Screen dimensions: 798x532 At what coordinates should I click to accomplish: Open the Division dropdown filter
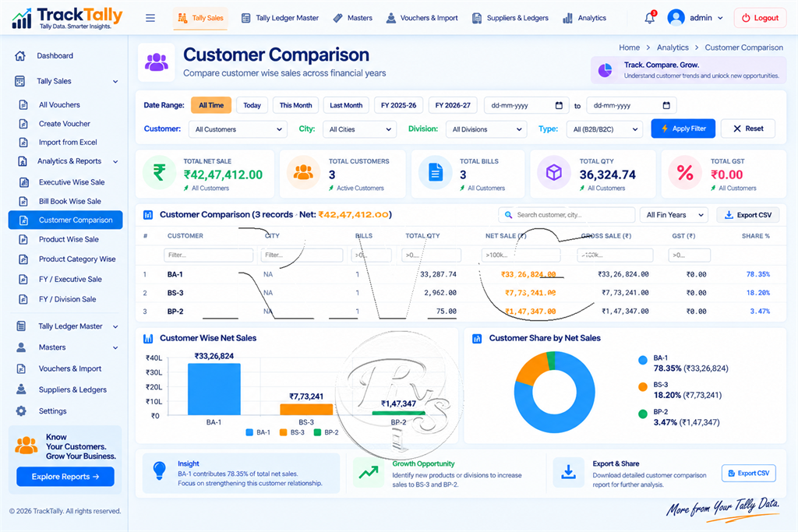pos(486,129)
